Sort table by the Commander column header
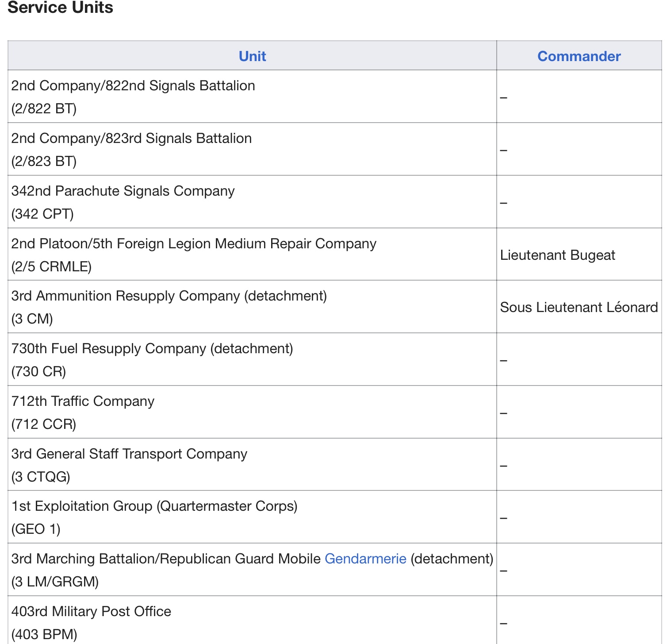 pos(579,56)
